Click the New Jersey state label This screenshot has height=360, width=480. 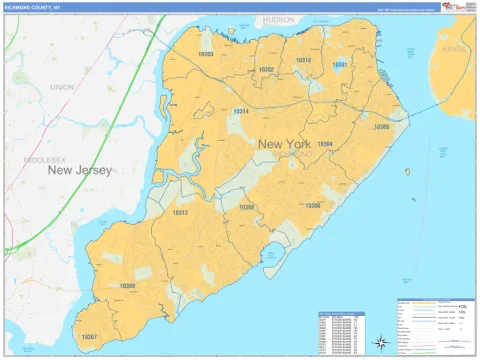(x=80, y=170)
